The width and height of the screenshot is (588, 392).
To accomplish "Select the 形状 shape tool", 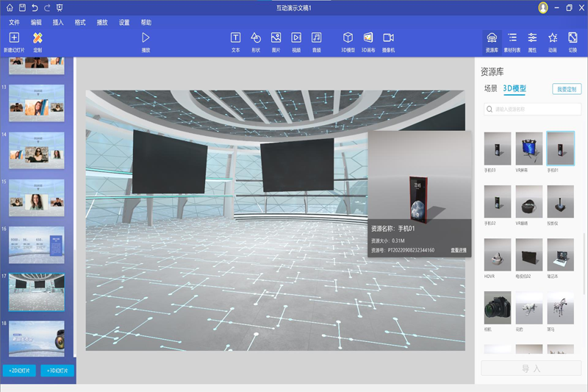I will pyautogui.click(x=256, y=38).
